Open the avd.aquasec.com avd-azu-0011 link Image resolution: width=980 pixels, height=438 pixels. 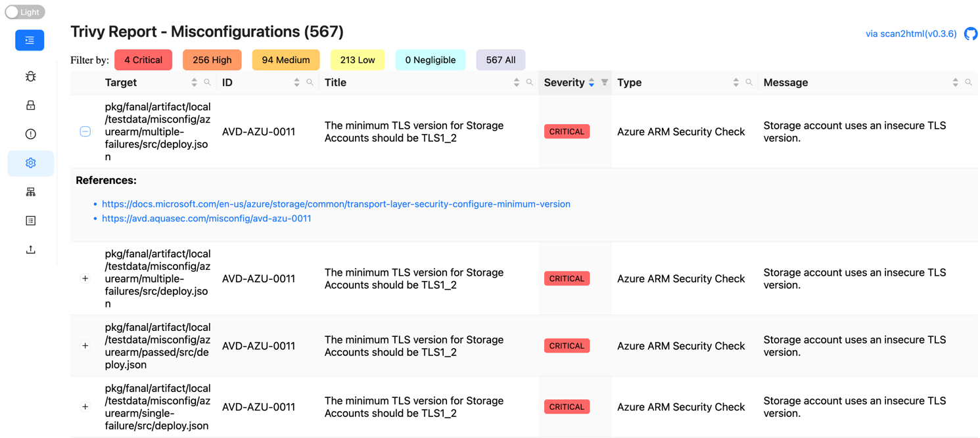[x=206, y=219]
